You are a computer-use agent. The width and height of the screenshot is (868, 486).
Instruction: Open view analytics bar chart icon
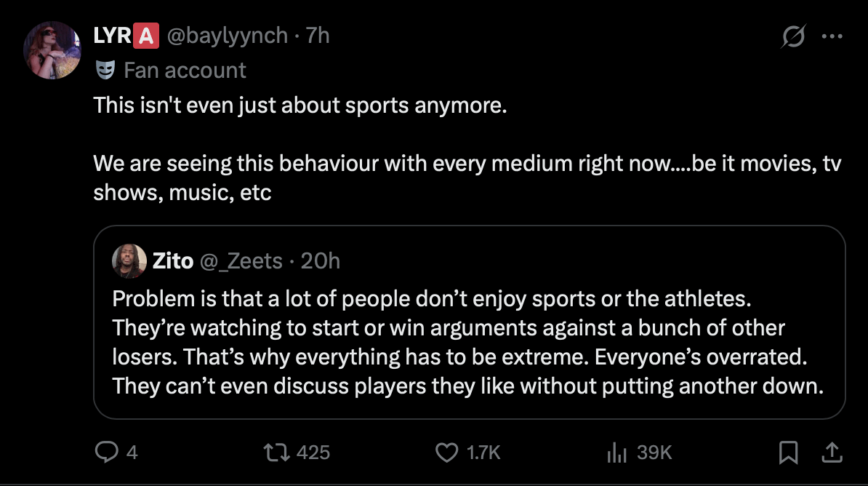pos(616,452)
